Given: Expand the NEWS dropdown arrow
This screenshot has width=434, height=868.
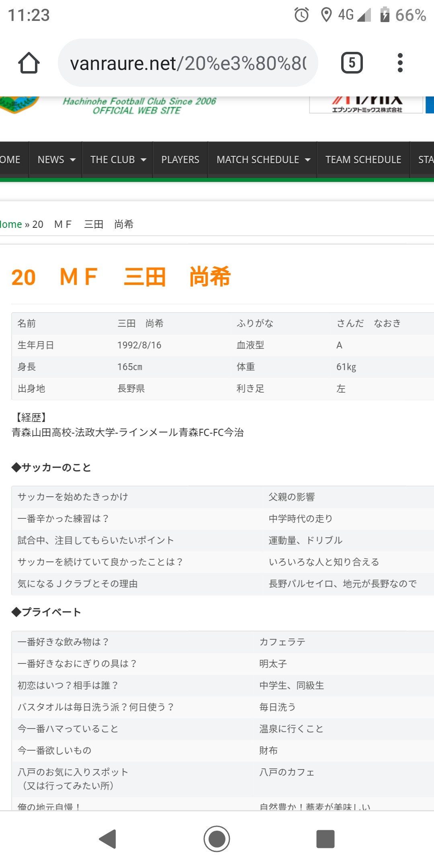Looking at the screenshot, I should [73, 160].
